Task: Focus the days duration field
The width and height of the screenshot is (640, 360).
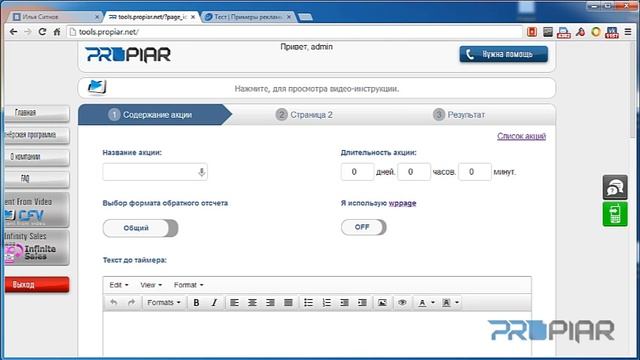Action: 357,172
